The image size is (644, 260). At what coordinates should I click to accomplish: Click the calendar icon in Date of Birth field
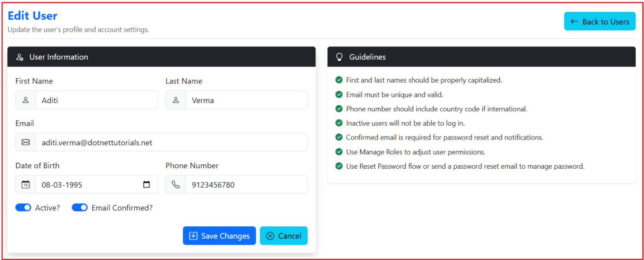(25, 184)
